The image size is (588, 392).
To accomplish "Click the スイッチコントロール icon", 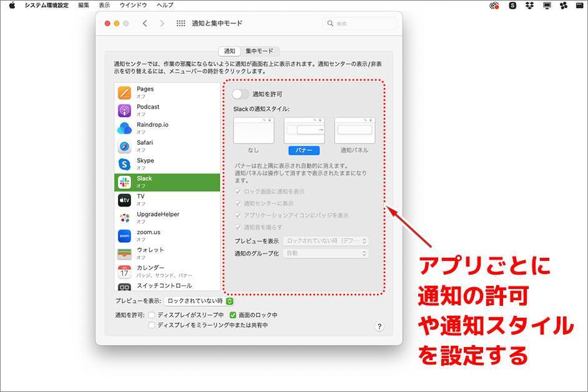I will pyautogui.click(x=124, y=287).
